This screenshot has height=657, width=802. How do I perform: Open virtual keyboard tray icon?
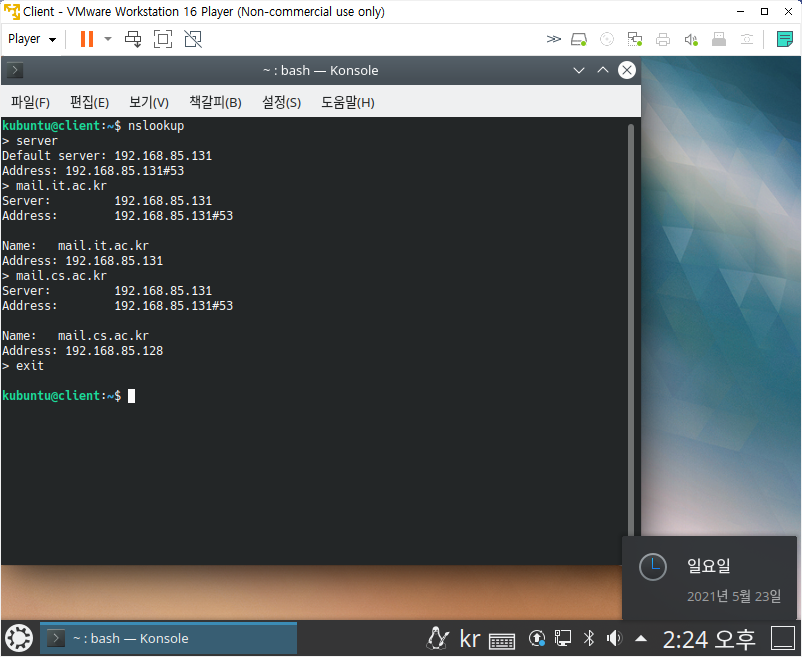click(502, 640)
